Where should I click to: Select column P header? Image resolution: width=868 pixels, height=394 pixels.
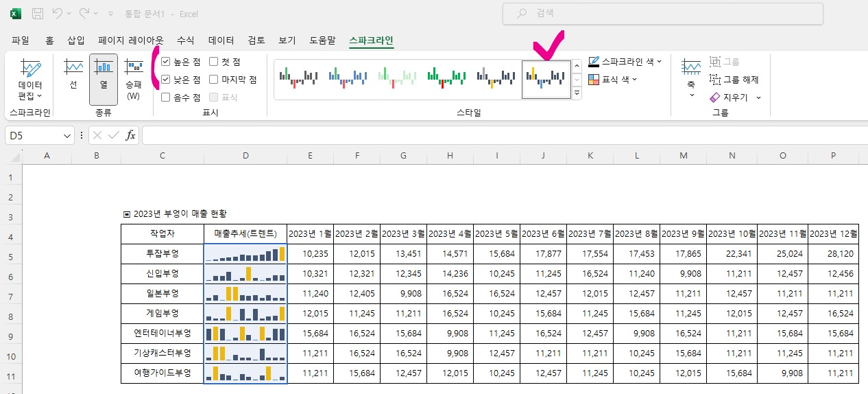click(x=833, y=156)
